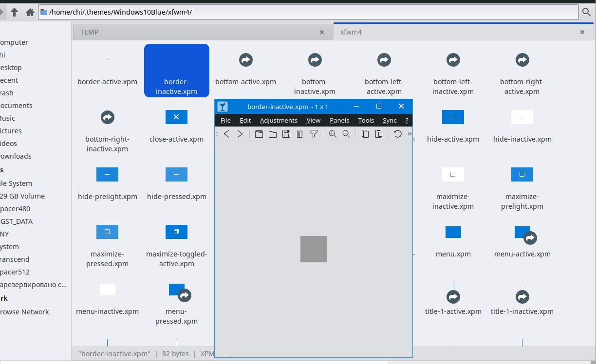596x364 pixels.
Task: Select close-active.xpm file thumbnail
Action: [176, 117]
